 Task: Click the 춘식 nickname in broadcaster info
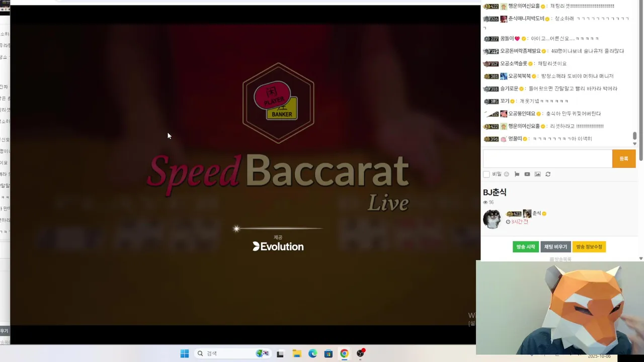coord(536,214)
